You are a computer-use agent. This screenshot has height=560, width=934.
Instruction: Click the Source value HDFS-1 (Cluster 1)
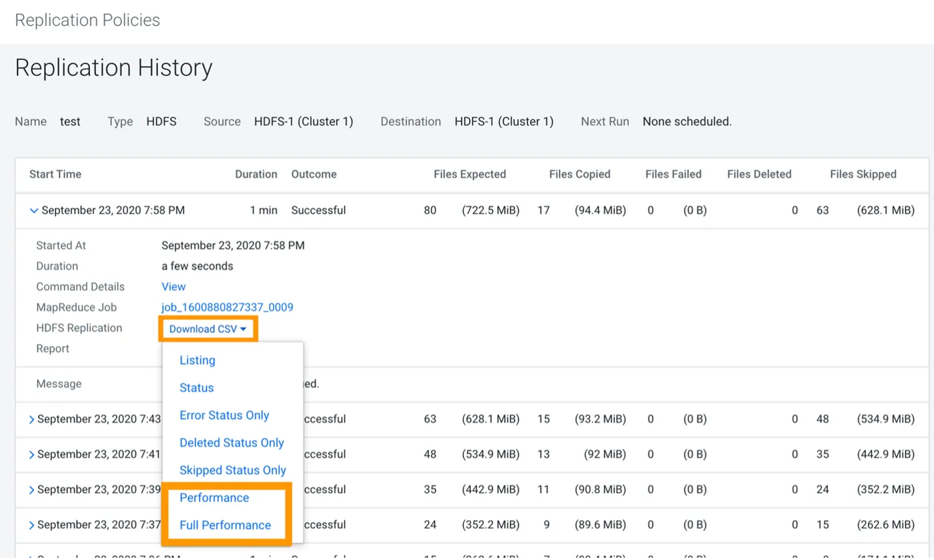(x=304, y=121)
